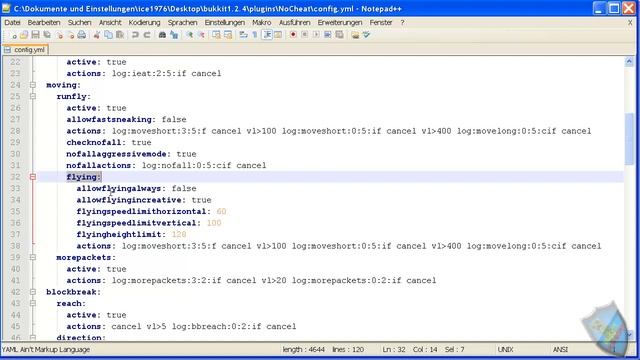This screenshot has height=360, width=640.
Task: Click the save recorded macro icon
Action: 339,35
